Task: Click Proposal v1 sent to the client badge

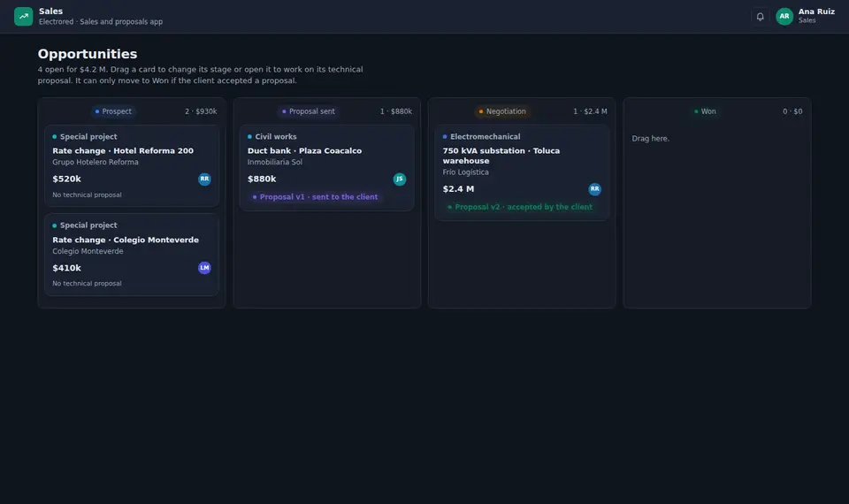Action: (x=315, y=197)
